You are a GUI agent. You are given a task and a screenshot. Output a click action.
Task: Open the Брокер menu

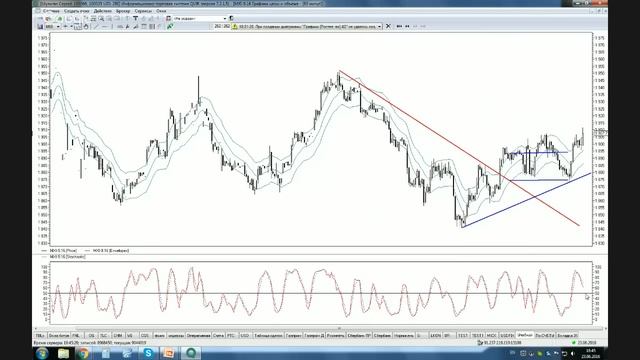[x=123, y=11]
